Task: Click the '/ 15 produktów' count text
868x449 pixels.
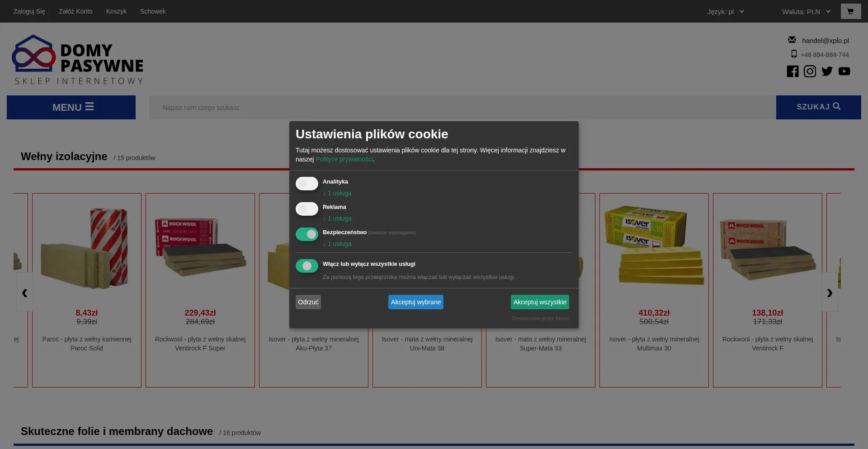Action: [x=134, y=158]
